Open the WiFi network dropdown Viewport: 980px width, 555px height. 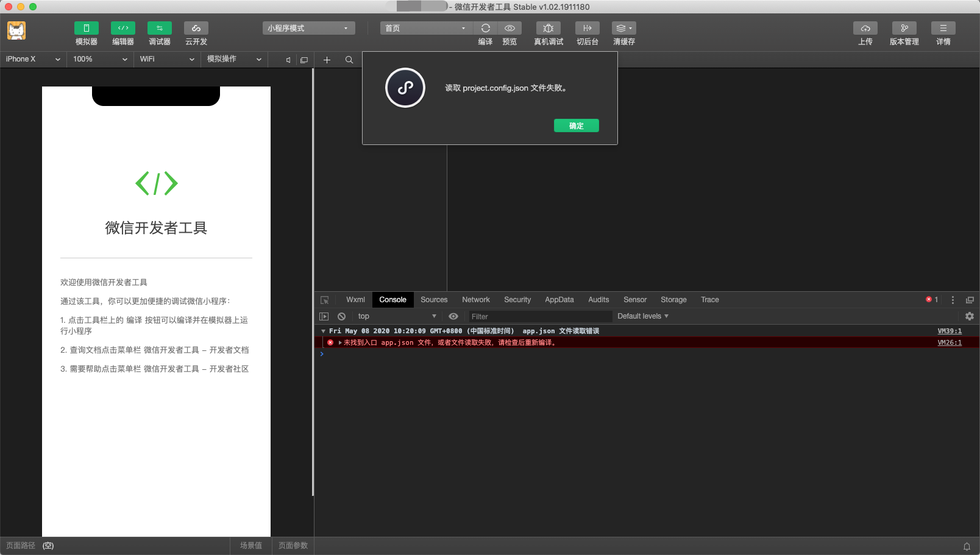(x=168, y=59)
